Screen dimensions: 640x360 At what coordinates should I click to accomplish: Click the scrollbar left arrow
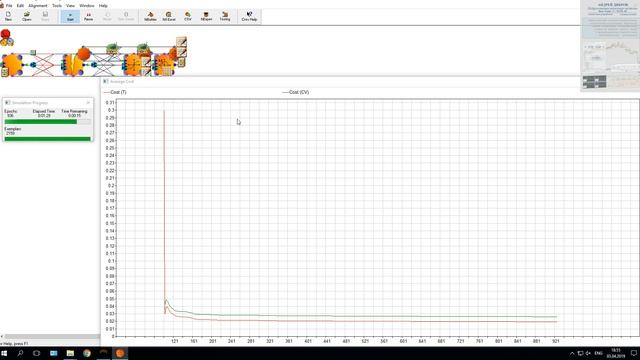[2, 337]
